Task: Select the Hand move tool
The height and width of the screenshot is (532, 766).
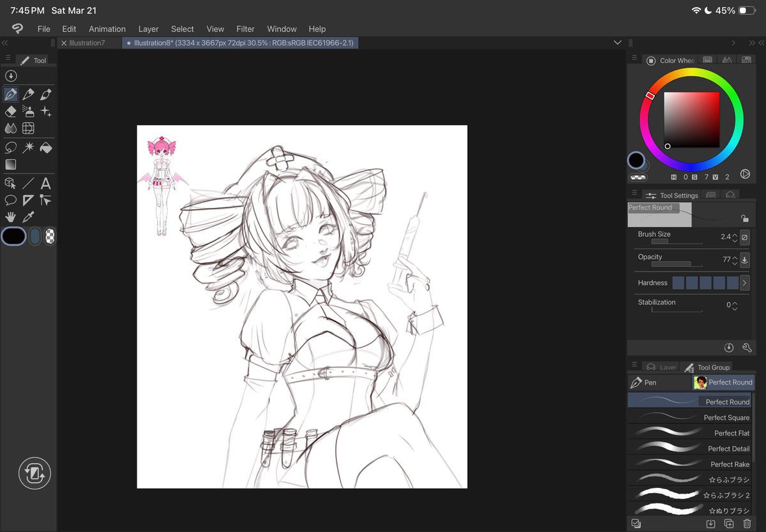Action: click(x=11, y=218)
